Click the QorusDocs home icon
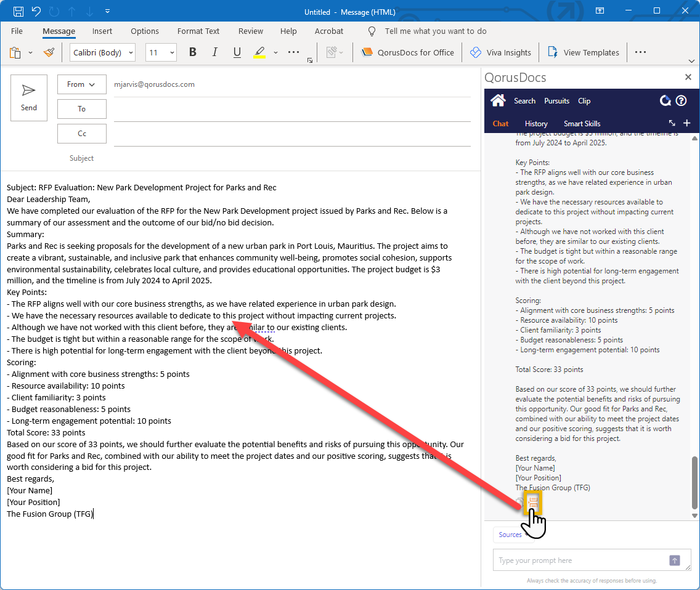This screenshot has width=700, height=590. click(498, 101)
